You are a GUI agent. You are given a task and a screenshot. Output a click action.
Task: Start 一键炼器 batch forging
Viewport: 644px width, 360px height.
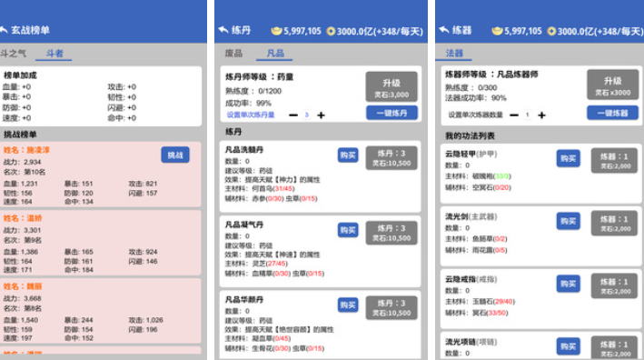tap(612, 113)
